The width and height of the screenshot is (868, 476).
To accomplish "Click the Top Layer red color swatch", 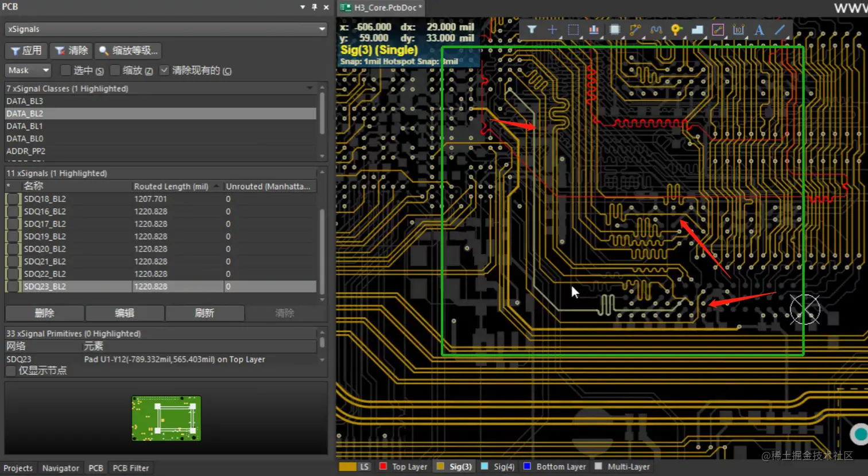I will [x=383, y=466].
